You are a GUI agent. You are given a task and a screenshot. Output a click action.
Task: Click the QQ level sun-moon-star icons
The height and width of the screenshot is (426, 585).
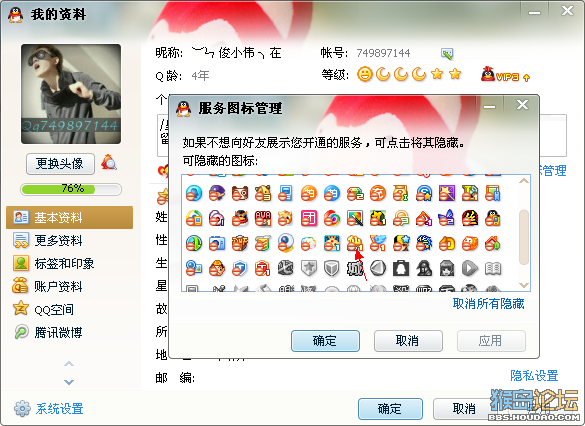point(409,74)
